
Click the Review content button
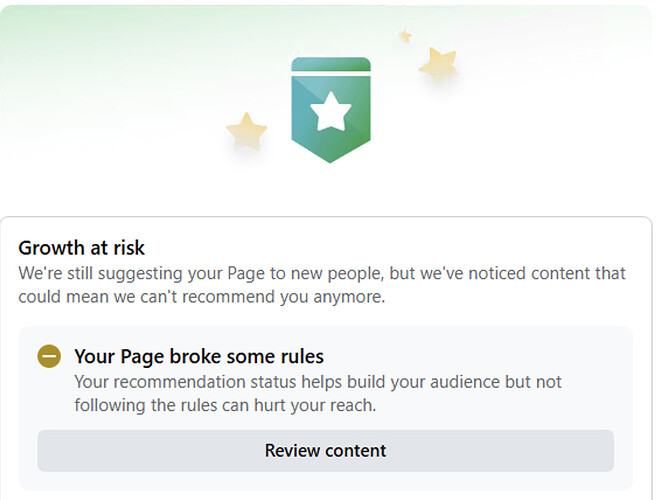325,451
